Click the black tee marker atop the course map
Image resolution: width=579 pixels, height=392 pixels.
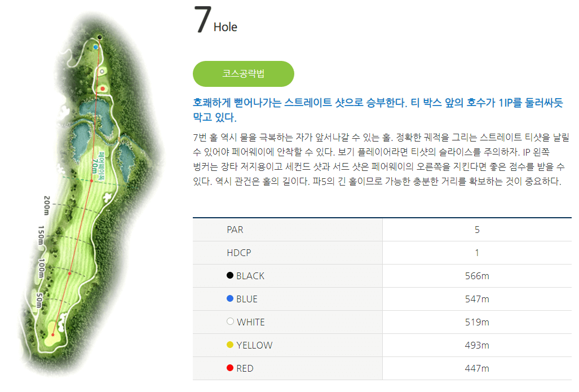pyautogui.click(x=100, y=37)
